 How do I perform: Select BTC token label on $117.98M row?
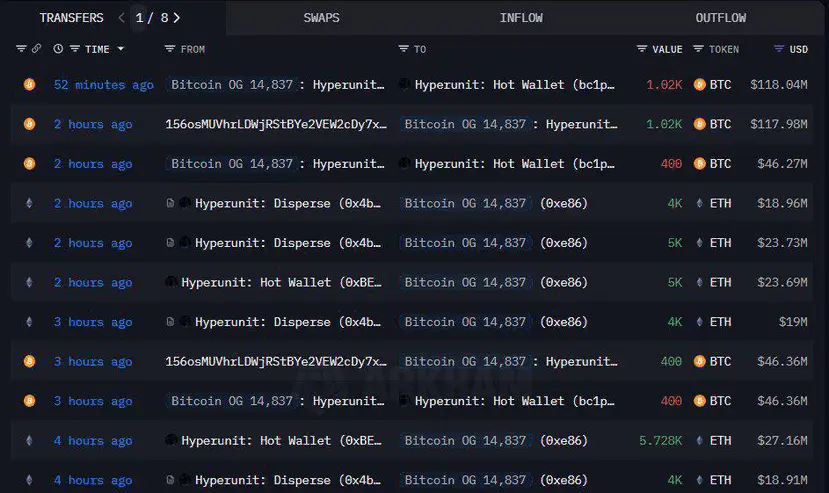721,124
